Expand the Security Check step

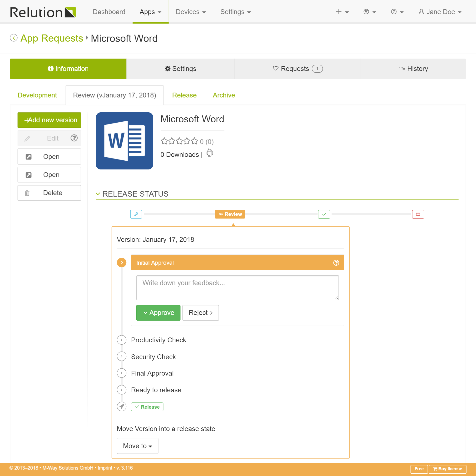tap(122, 356)
